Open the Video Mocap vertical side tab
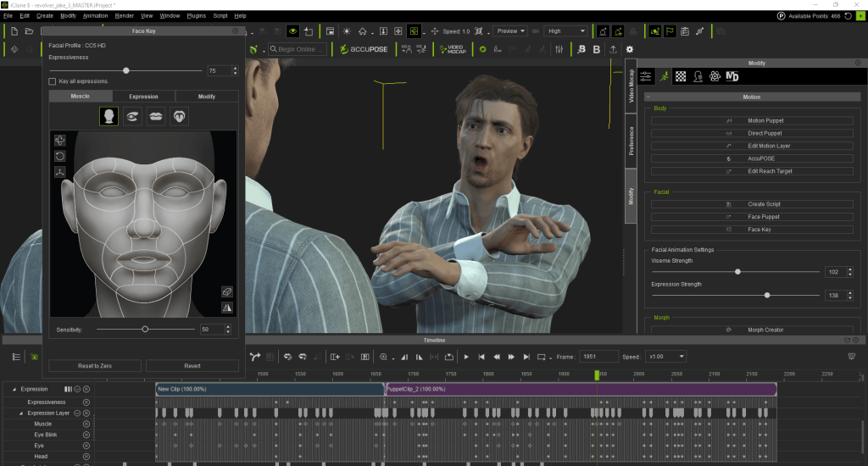The width and height of the screenshot is (868, 466). 631,86
